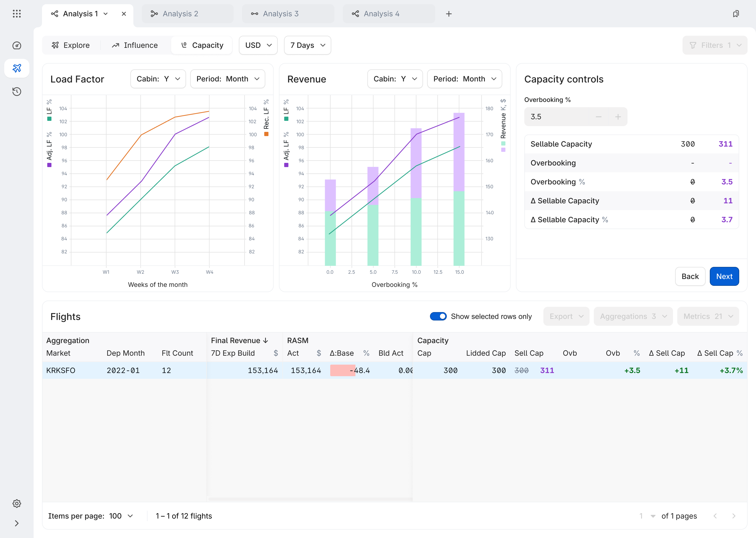Click the Next button
Viewport: 756px width, 538px height.
(x=724, y=276)
